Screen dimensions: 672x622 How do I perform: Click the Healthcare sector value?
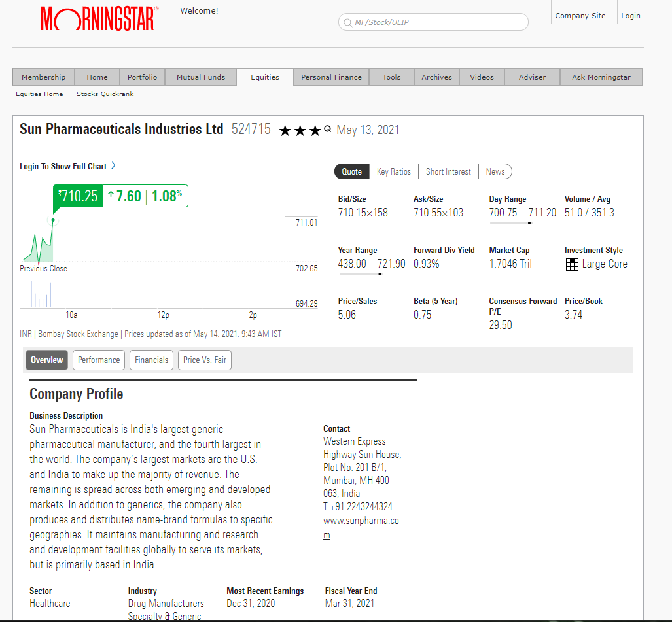(x=50, y=604)
